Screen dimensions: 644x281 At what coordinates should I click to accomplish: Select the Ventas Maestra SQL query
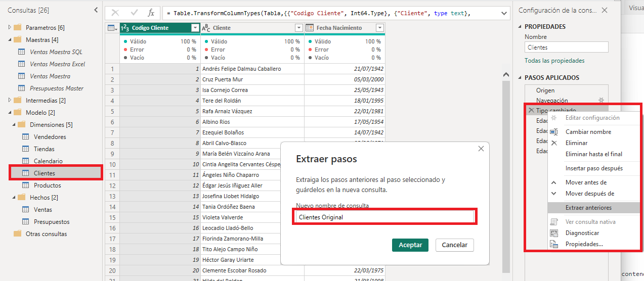56,52
